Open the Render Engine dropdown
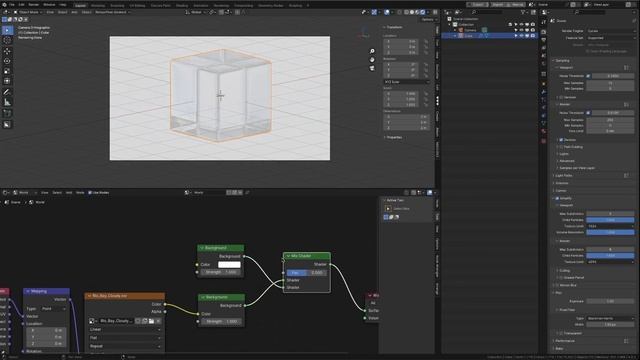Image resolution: width=640 pixels, height=360 pixels. [x=611, y=31]
